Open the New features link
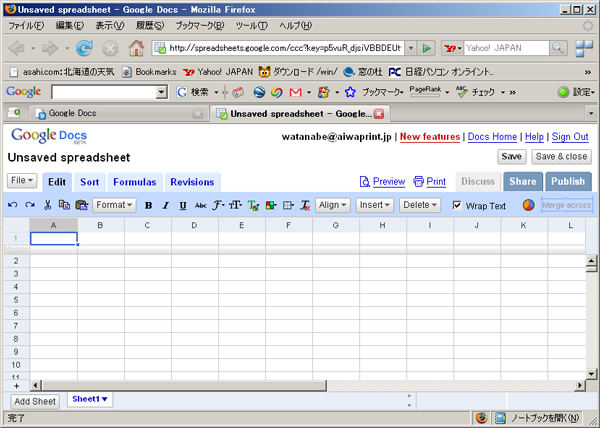 (430, 136)
